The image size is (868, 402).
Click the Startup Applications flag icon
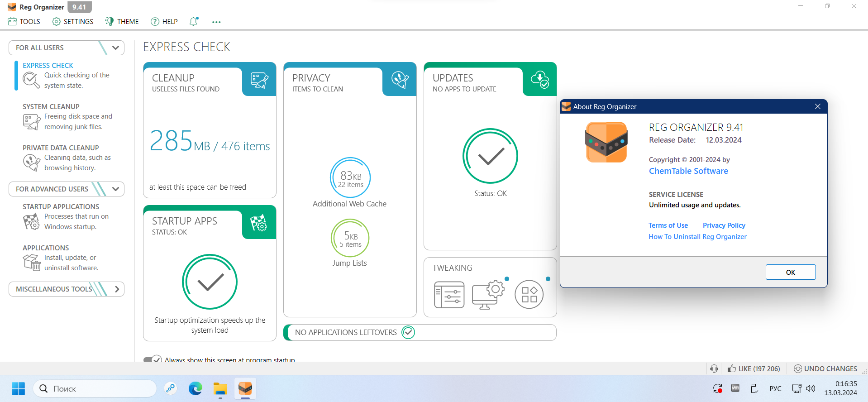[31, 222]
